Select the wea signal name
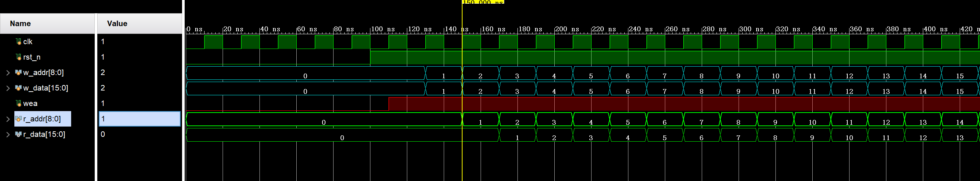The height and width of the screenshot is (181, 980). click(30, 103)
